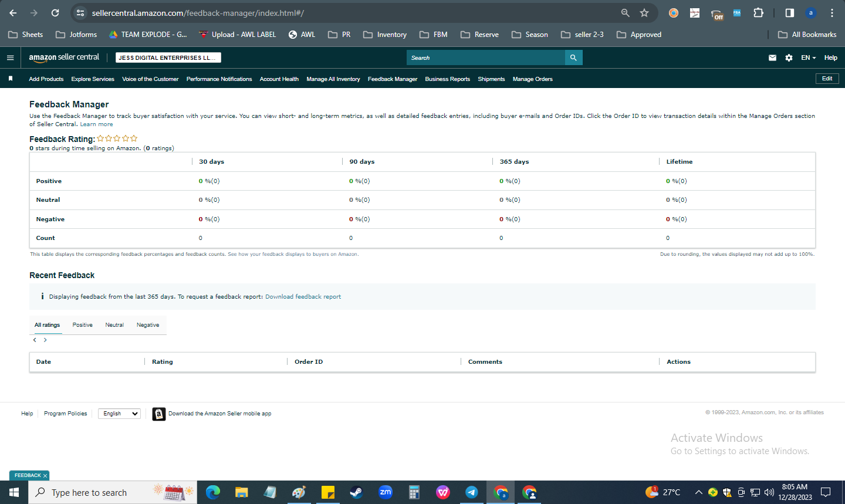Click Download feedback report link
845x504 pixels.
pos(303,297)
